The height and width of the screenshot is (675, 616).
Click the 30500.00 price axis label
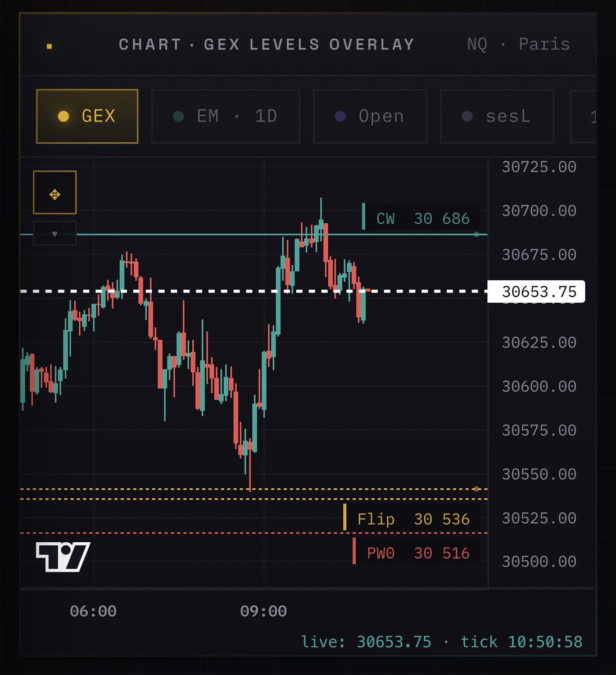click(x=539, y=561)
